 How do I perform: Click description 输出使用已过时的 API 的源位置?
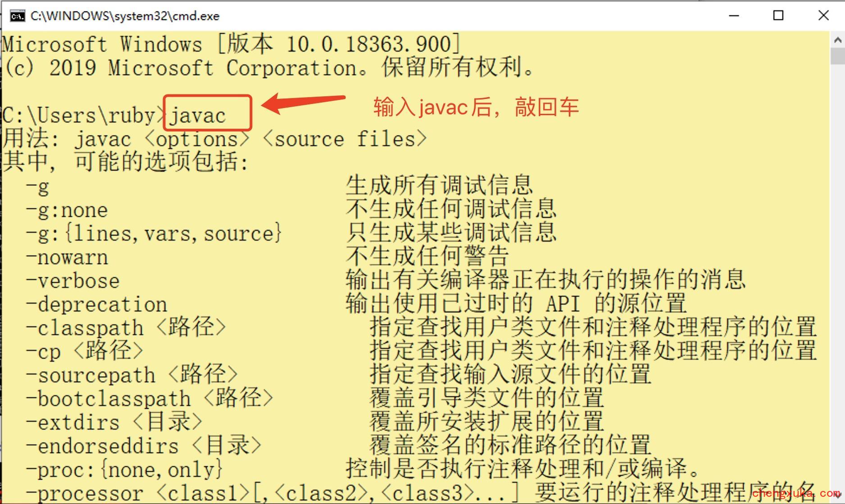[516, 304]
